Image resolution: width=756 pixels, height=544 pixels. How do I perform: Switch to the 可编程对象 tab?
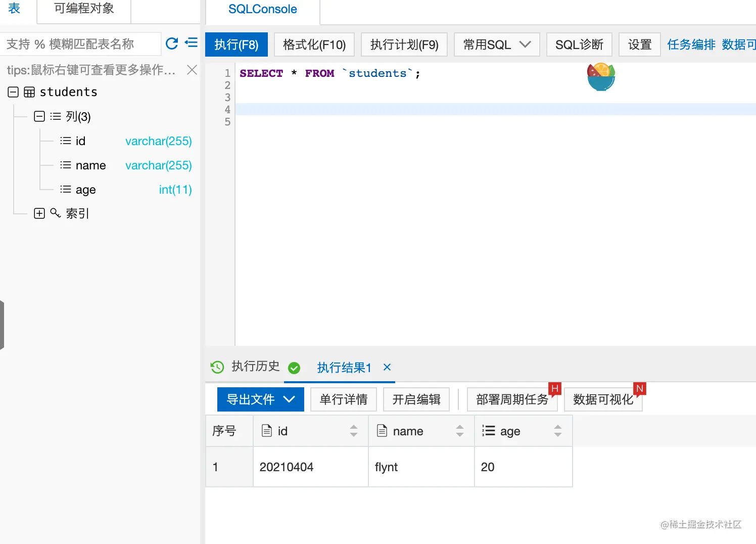(x=84, y=9)
